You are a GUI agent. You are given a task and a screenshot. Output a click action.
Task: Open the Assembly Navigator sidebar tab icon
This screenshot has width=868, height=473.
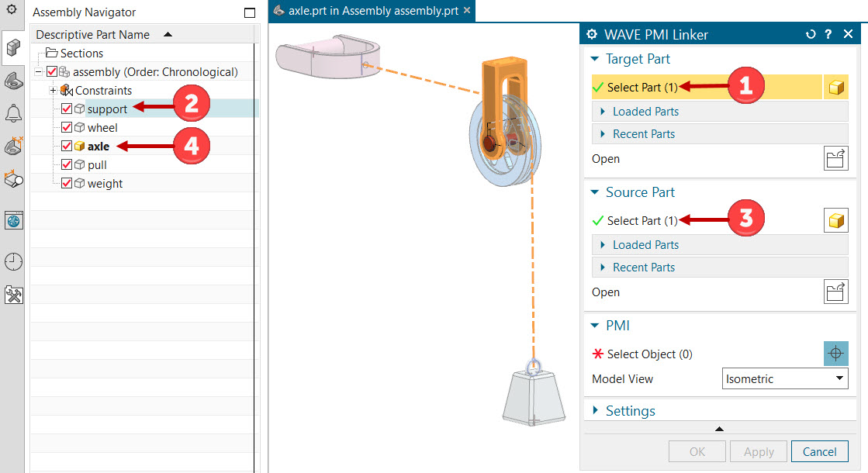pyautogui.click(x=13, y=48)
